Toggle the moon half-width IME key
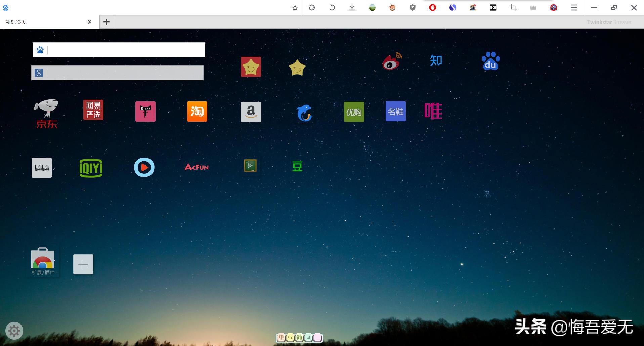 pyautogui.click(x=308, y=337)
